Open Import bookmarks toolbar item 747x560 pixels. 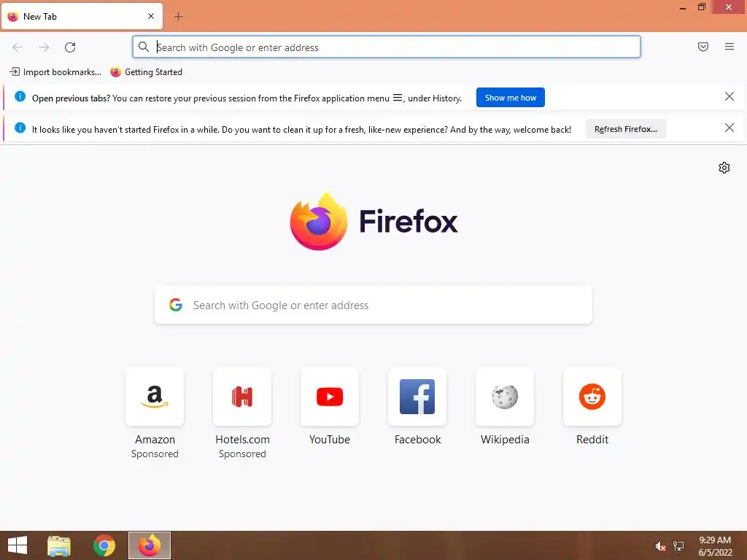(55, 72)
